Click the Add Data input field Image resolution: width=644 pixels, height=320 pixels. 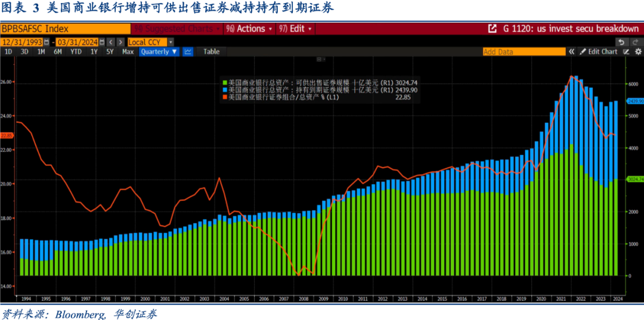coord(524,52)
